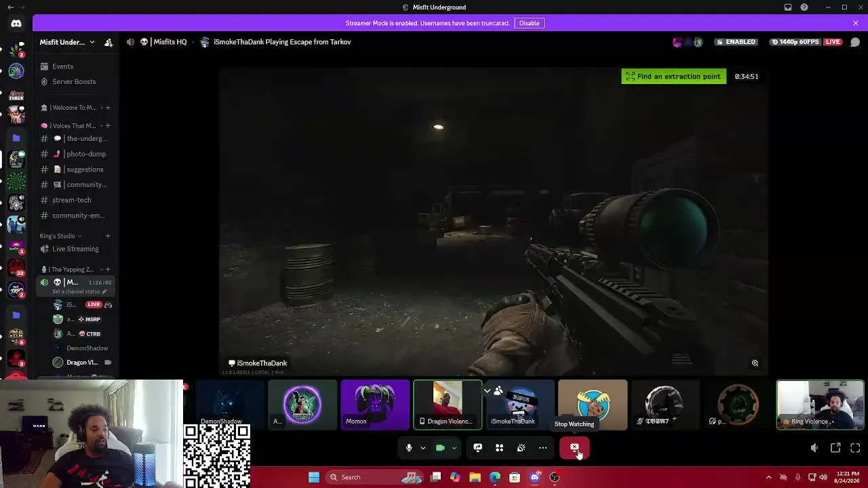Zoom the stream with magnifier icon

[x=755, y=363]
